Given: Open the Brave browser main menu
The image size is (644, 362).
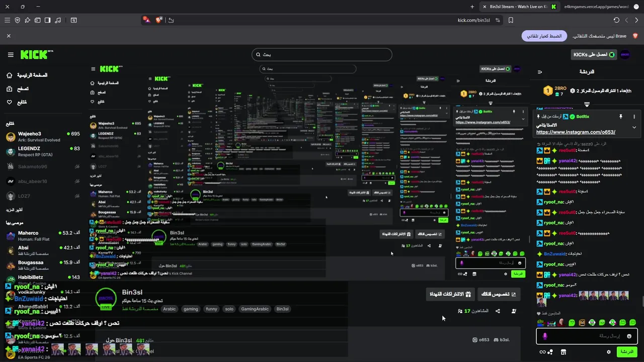Looking at the screenshot, I should (x=7, y=20).
